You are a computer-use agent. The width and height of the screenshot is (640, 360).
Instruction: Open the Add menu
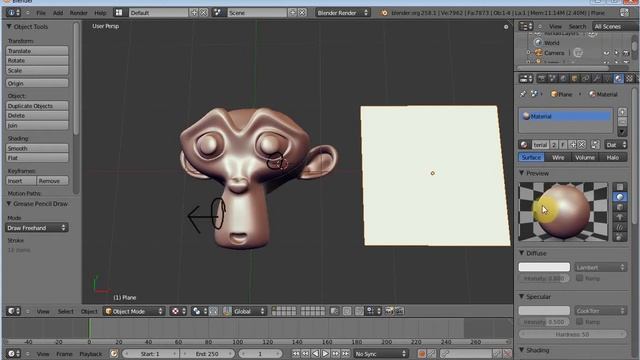[x=58, y=13]
